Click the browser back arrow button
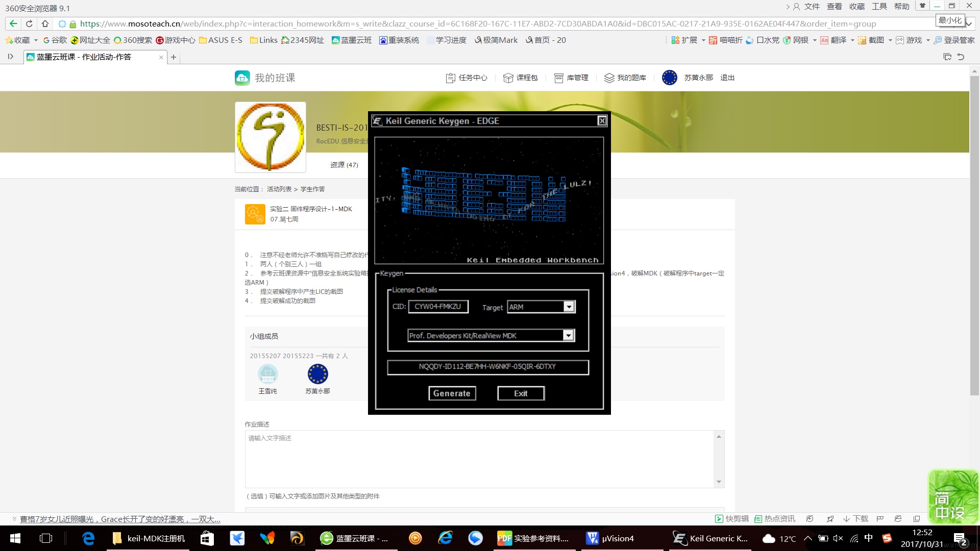980x551 pixels. 13,23
